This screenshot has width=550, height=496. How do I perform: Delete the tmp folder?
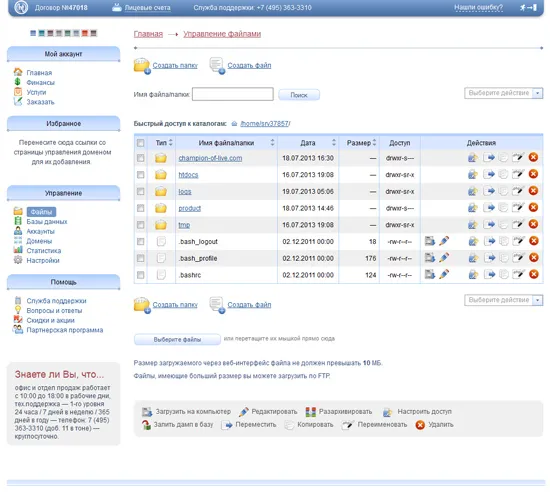coord(533,224)
